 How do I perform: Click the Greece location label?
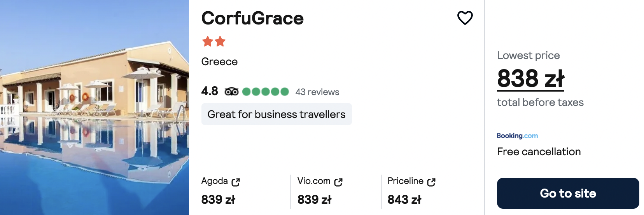pos(219,62)
